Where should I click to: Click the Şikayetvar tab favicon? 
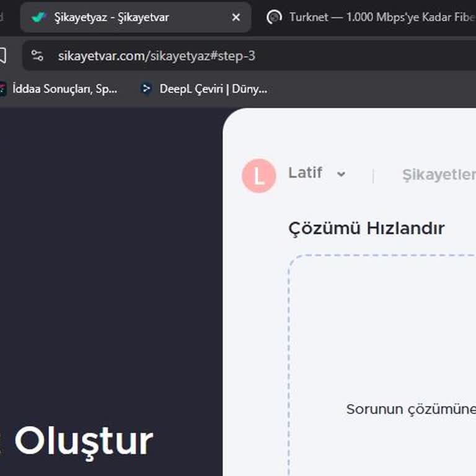click(x=38, y=17)
